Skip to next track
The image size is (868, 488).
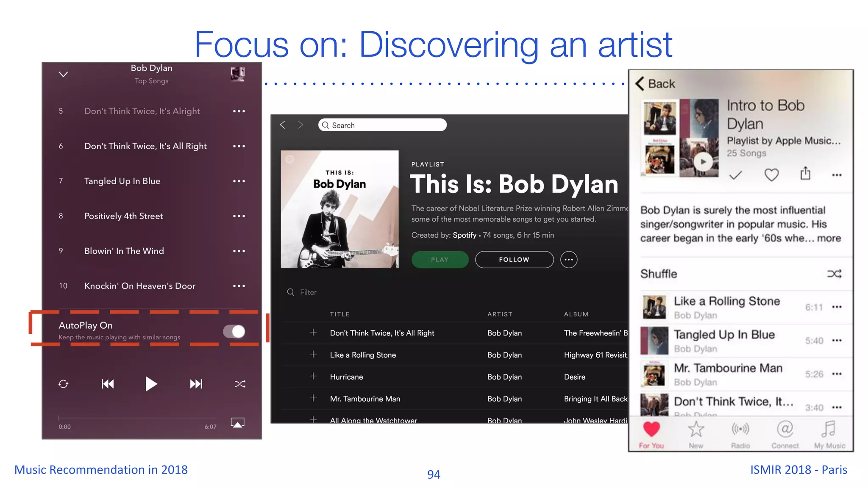(x=196, y=384)
